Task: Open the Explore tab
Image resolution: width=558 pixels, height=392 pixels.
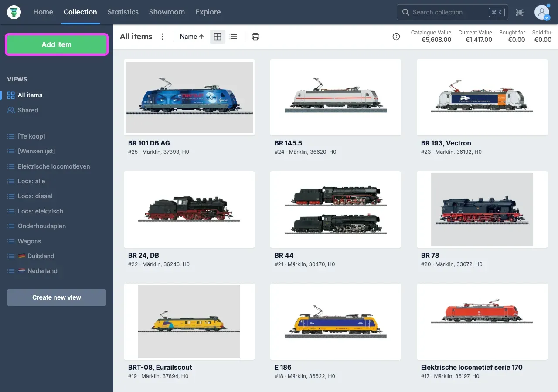Action: pyautogui.click(x=208, y=12)
